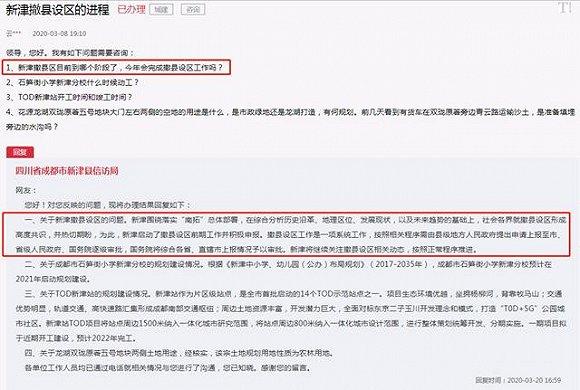This screenshot has width=580, height=390.
Task: Click the greeting line 领导，您好
Action: (70, 53)
